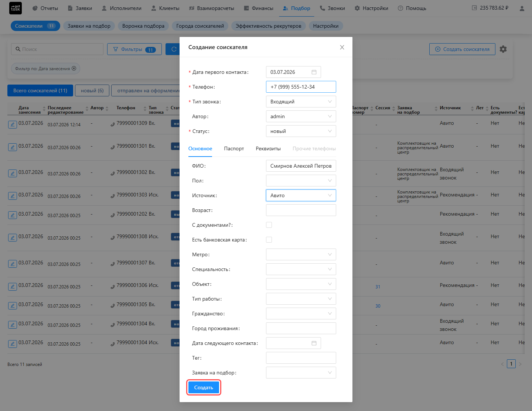Click the user profile icon in top bar
This screenshot has width=532, height=411.
tap(522, 8)
